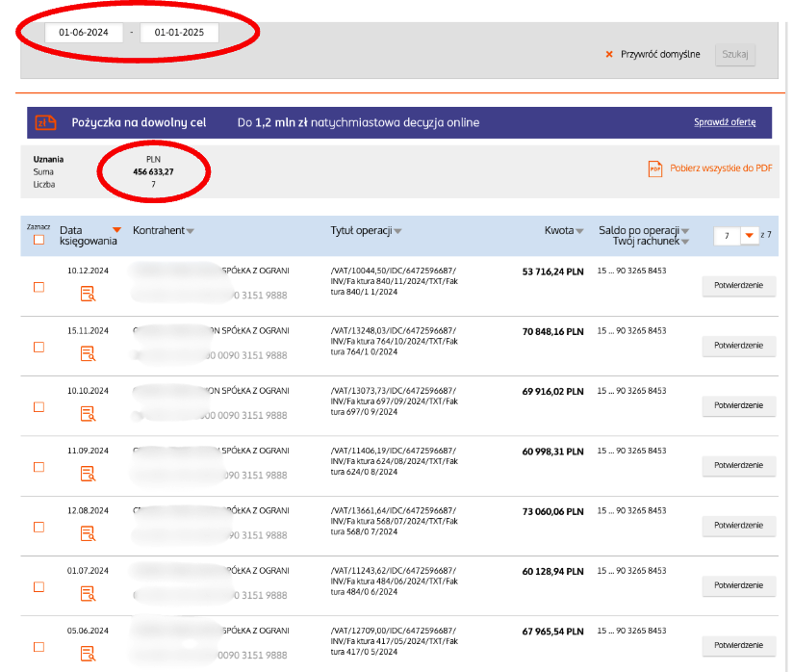
Task: Select the 10.10.2024 transaction checkbox
Action: [x=38, y=407]
